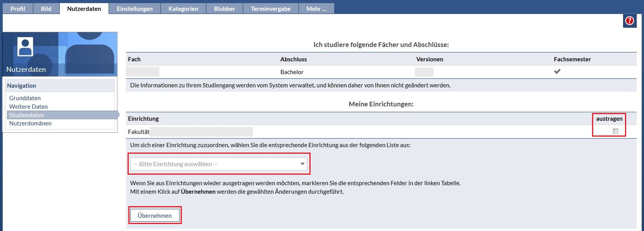644x231 pixels.
Task: Go to Weitere Daten in navigation
Action: coord(28,107)
